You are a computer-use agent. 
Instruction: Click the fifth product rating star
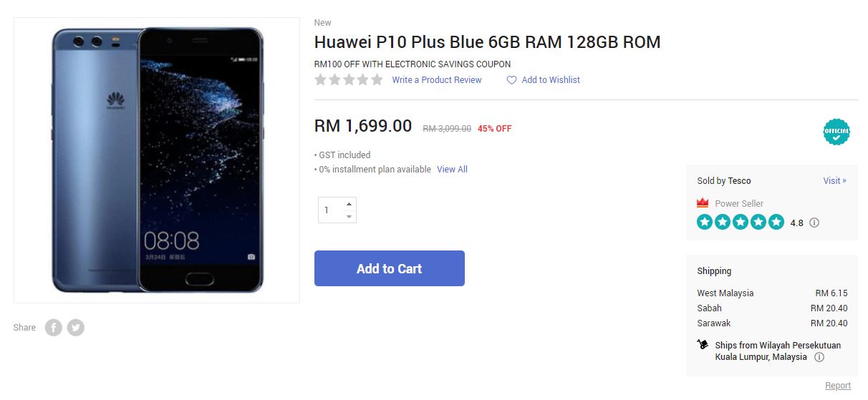point(377,79)
